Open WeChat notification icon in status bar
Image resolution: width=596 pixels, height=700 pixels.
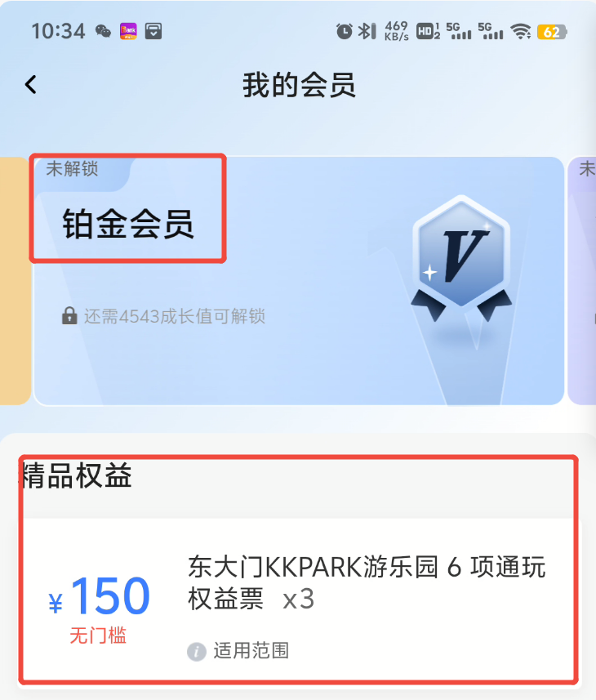[x=103, y=31]
